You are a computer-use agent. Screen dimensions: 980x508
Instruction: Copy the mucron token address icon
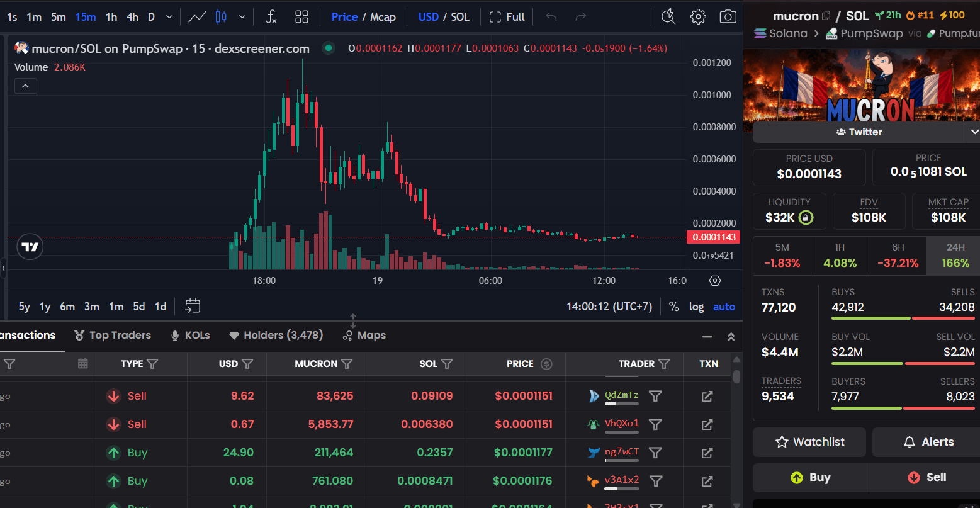click(826, 16)
